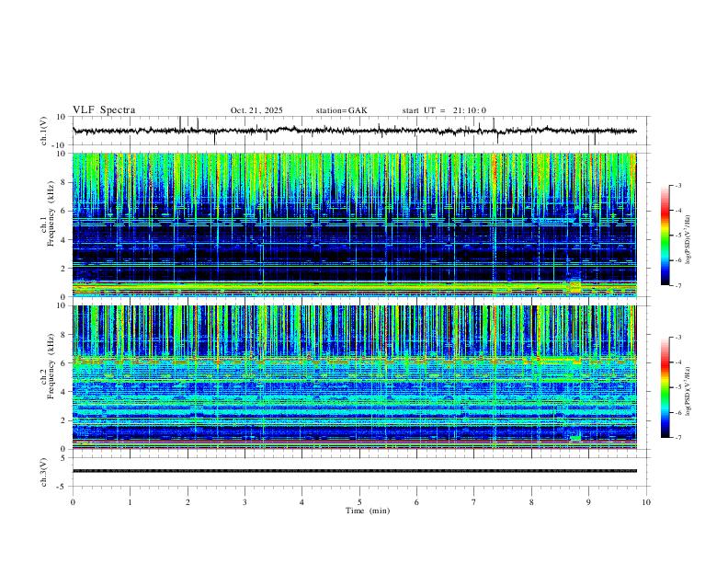
Task: Click the ch.1 voltage waveform trace
Action: (354, 131)
